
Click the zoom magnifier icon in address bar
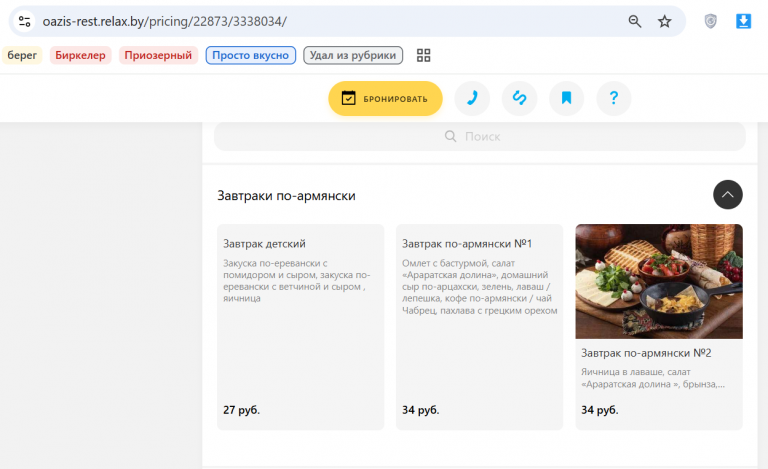(x=635, y=22)
